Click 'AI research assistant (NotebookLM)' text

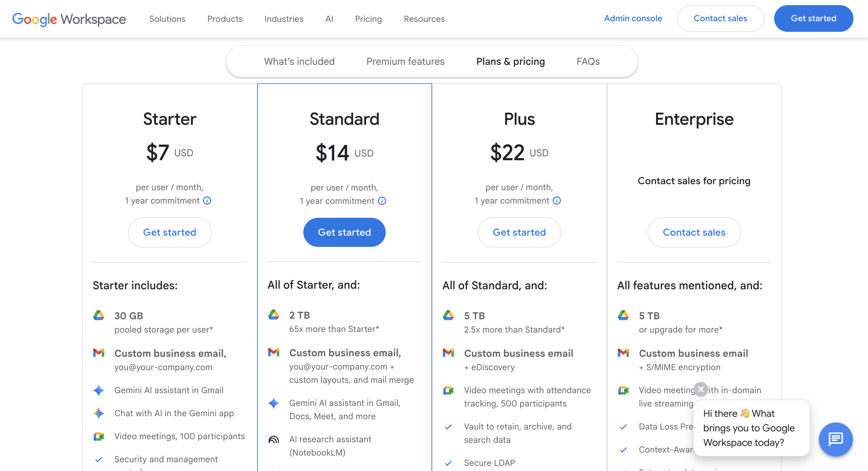(330, 446)
